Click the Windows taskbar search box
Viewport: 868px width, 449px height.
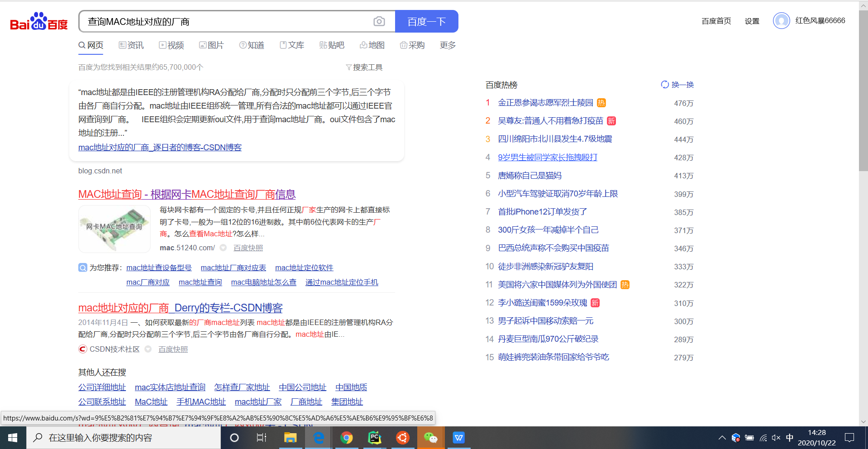pos(124,438)
